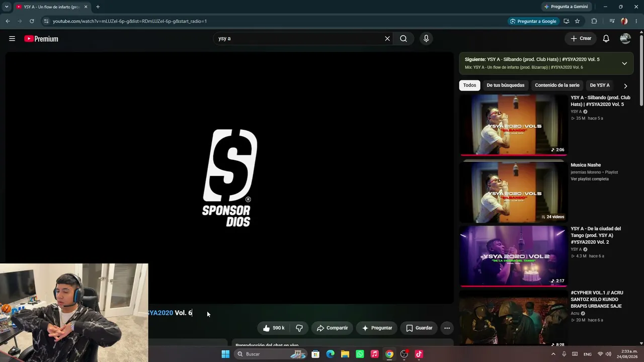
Task: Open the Crear upload menu
Action: [581, 39]
